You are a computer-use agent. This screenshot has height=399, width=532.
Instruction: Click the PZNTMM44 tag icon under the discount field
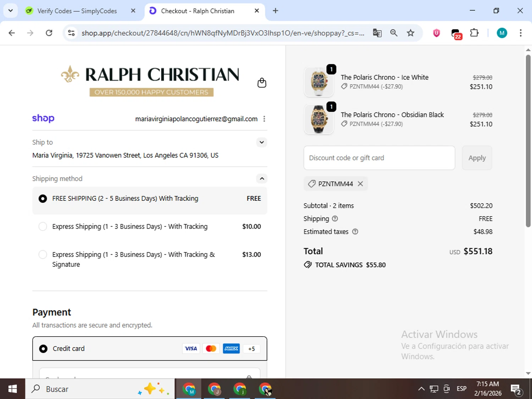(312, 184)
